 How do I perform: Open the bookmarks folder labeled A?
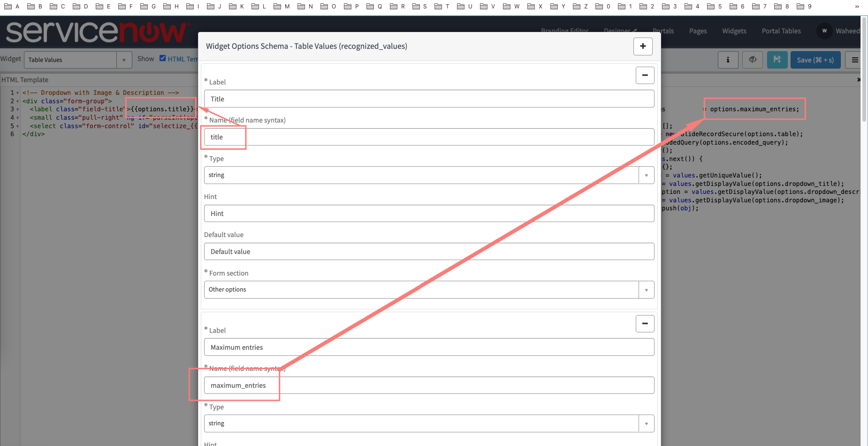coord(12,6)
